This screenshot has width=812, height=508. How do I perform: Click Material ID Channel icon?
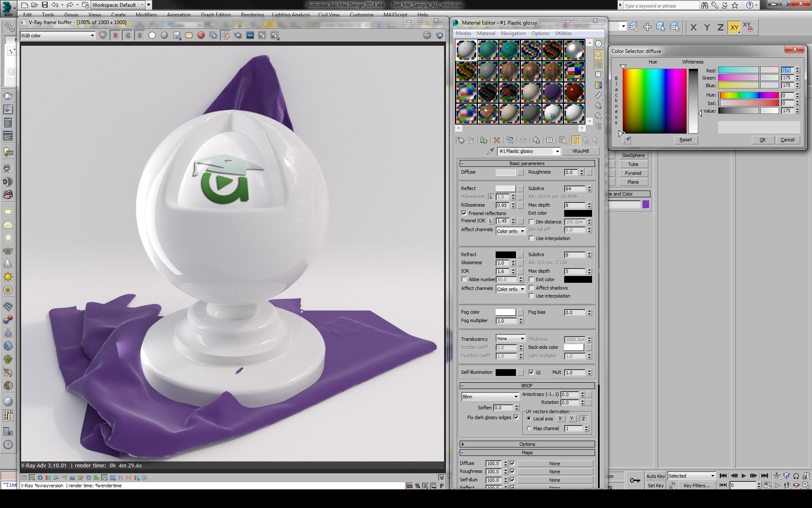549,140
